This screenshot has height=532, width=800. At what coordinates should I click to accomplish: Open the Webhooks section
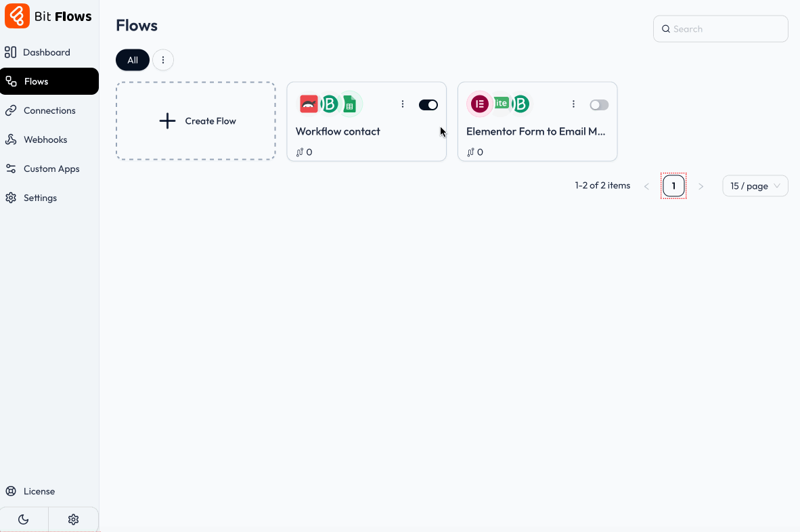click(45, 139)
